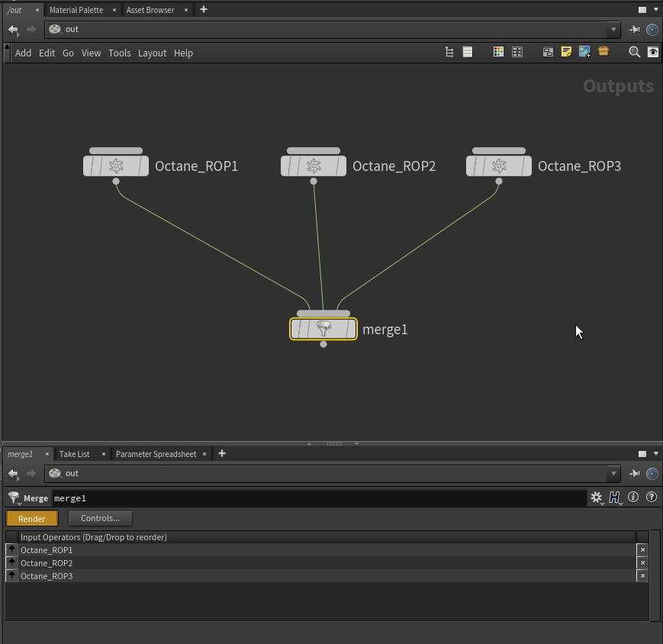The image size is (663, 644).
Task: Select the Octane_ROP1 node
Action: [116, 166]
